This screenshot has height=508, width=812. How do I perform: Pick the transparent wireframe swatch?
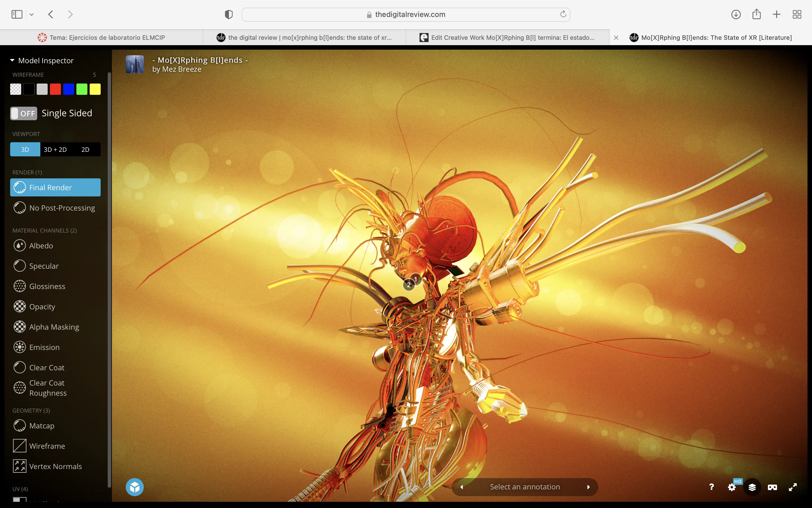[x=16, y=89]
